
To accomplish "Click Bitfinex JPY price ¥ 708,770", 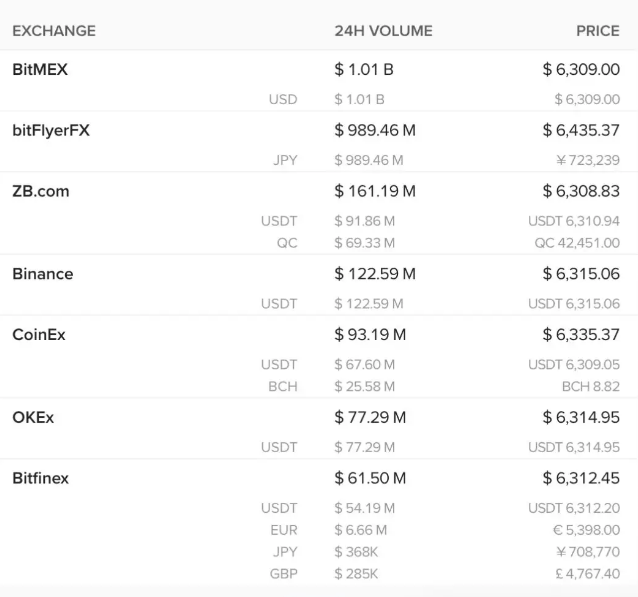I will tap(588, 552).
